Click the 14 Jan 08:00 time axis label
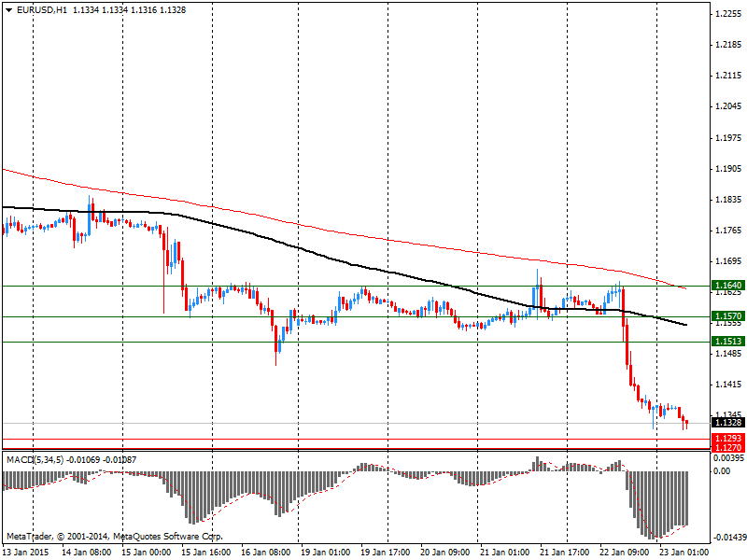This screenshot has height=560, width=747. pos(87,553)
